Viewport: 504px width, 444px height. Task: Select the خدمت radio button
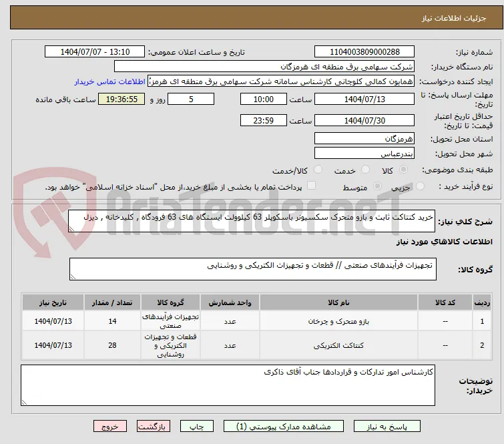pos(365,169)
